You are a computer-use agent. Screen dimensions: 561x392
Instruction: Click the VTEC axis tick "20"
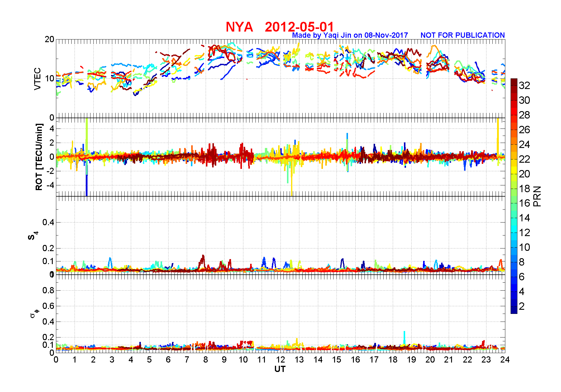49,39
